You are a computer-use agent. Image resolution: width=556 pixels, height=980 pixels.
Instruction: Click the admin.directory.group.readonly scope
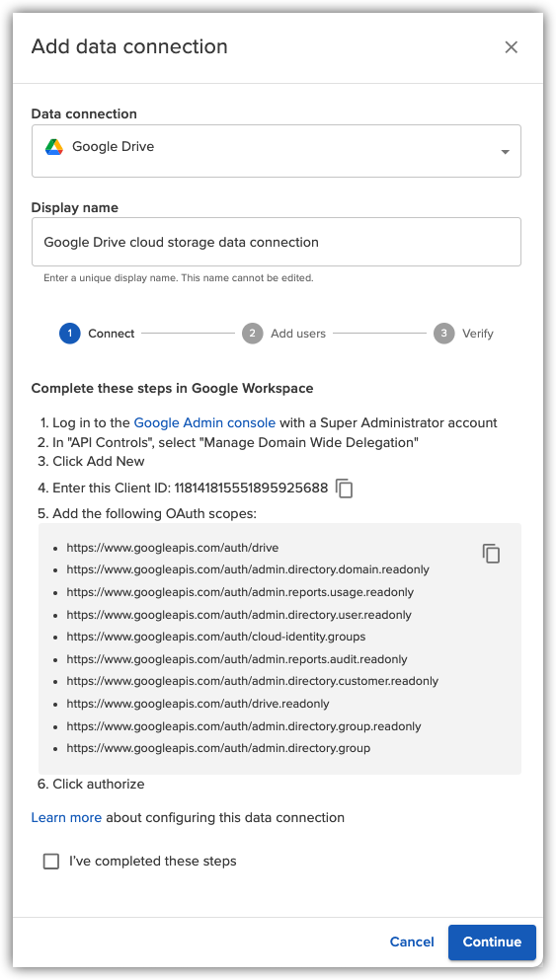tap(244, 726)
